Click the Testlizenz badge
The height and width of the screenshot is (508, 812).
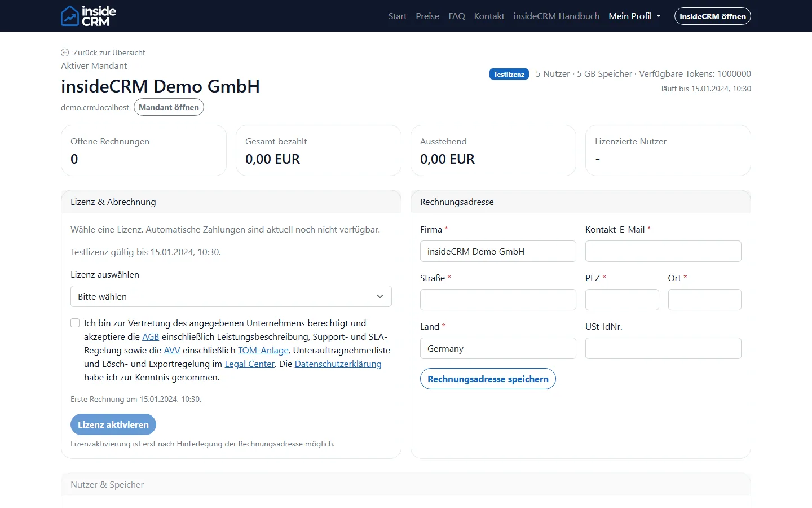point(509,74)
